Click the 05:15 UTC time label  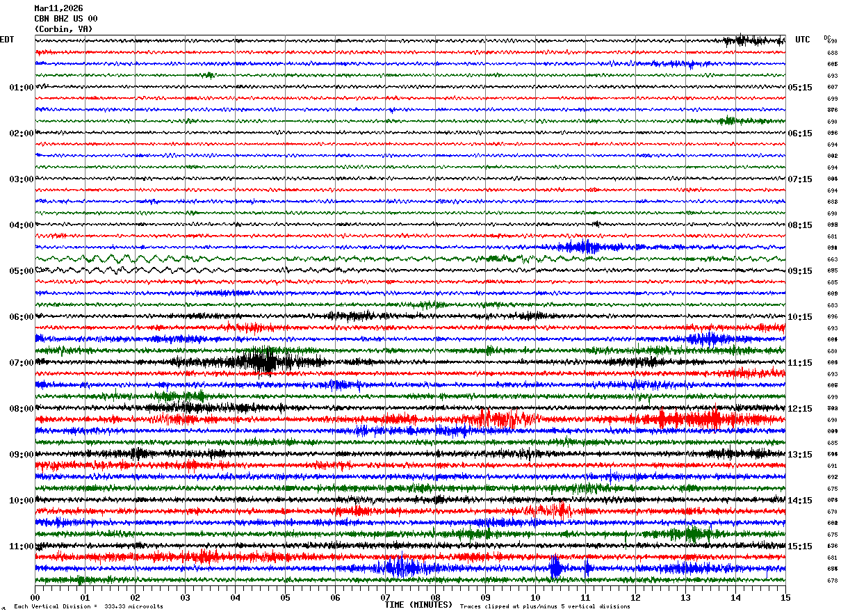800,88
